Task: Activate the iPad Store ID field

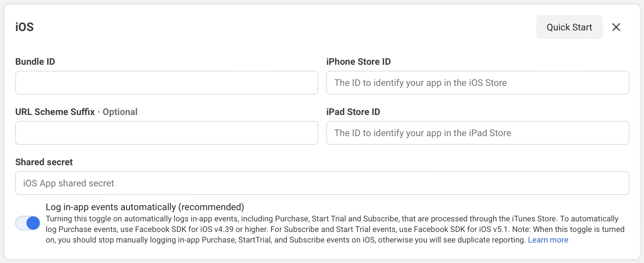Action: (477, 133)
